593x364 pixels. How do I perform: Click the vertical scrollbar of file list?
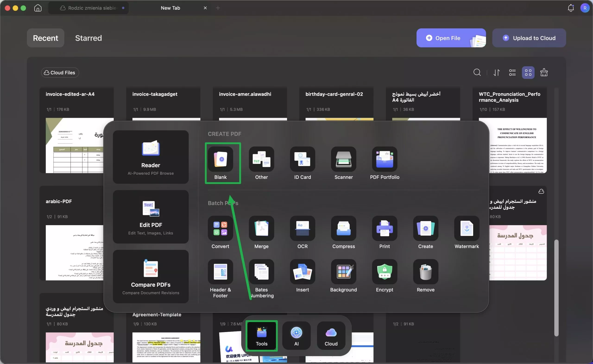pyautogui.click(x=556, y=286)
